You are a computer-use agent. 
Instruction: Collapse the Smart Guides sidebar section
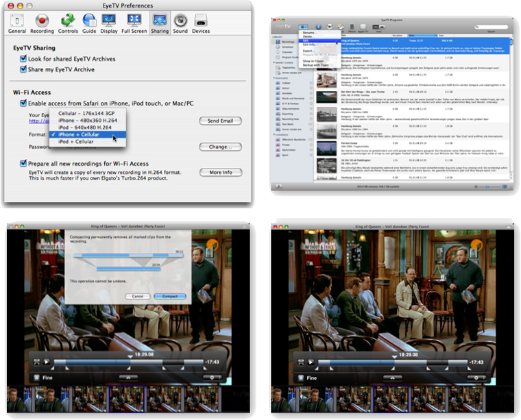click(x=274, y=62)
